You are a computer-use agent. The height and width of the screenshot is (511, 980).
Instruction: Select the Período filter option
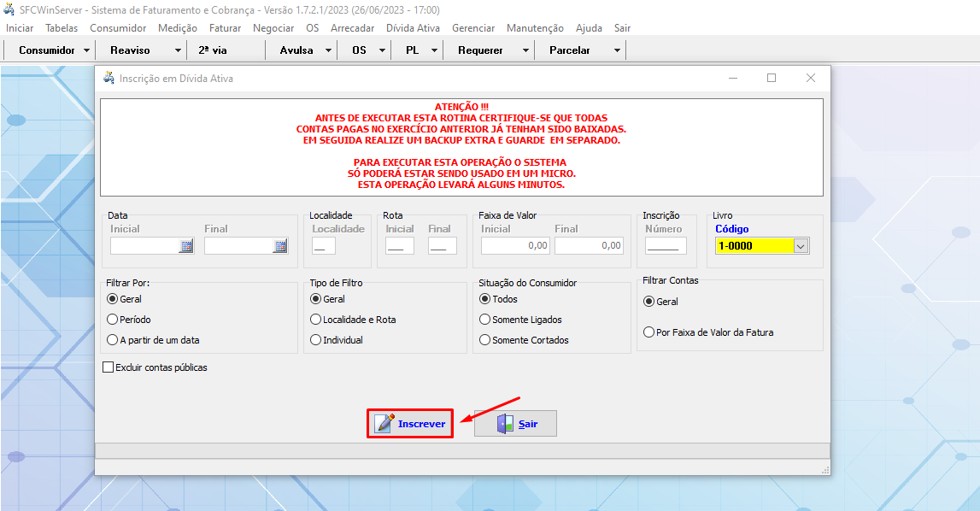click(x=110, y=320)
